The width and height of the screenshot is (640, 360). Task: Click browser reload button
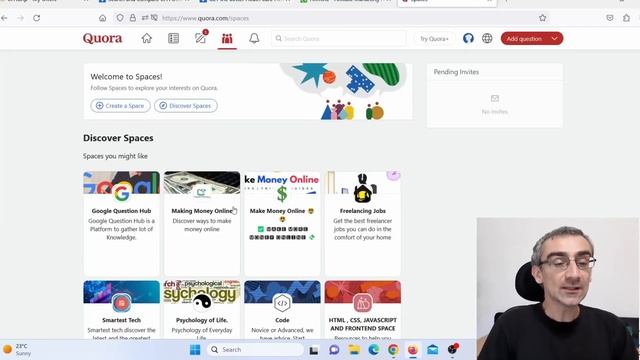(x=37, y=18)
